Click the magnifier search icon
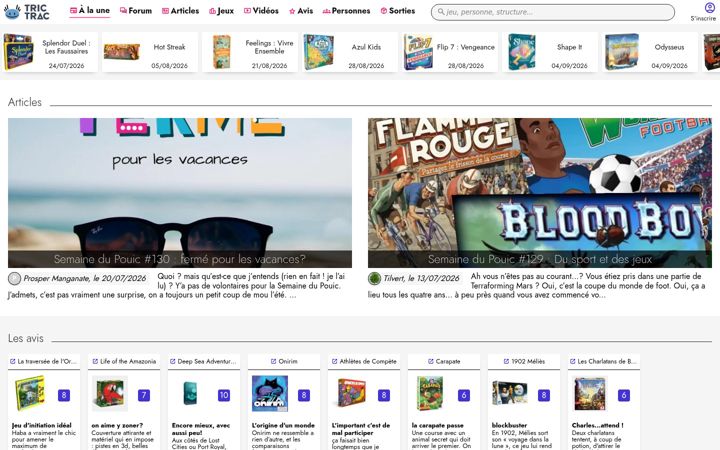720x450 pixels. point(441,12)
